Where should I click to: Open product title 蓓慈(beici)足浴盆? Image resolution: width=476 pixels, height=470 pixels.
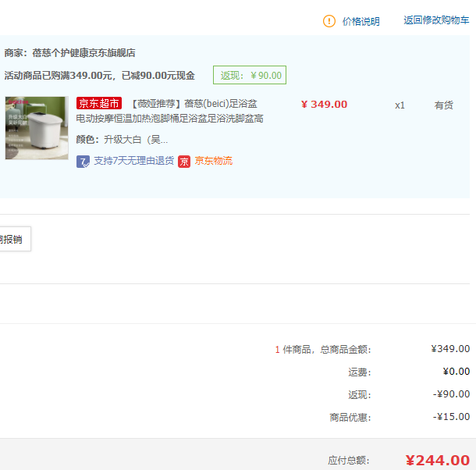pyautogui.click(x=220, y=104)
